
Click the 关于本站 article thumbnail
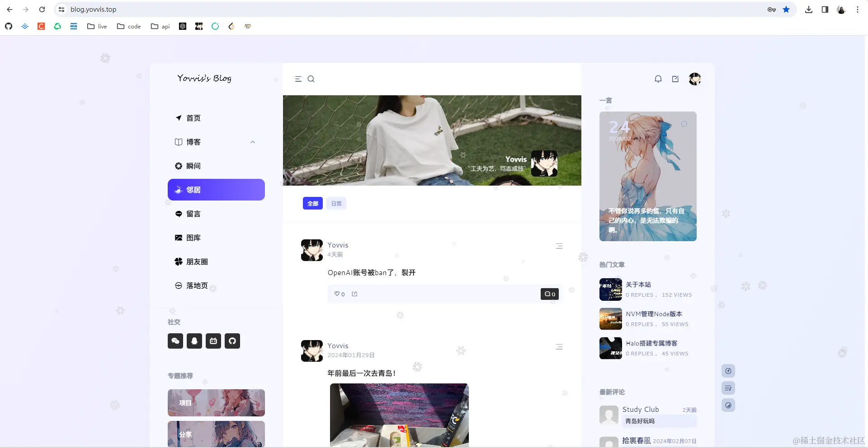611,289
